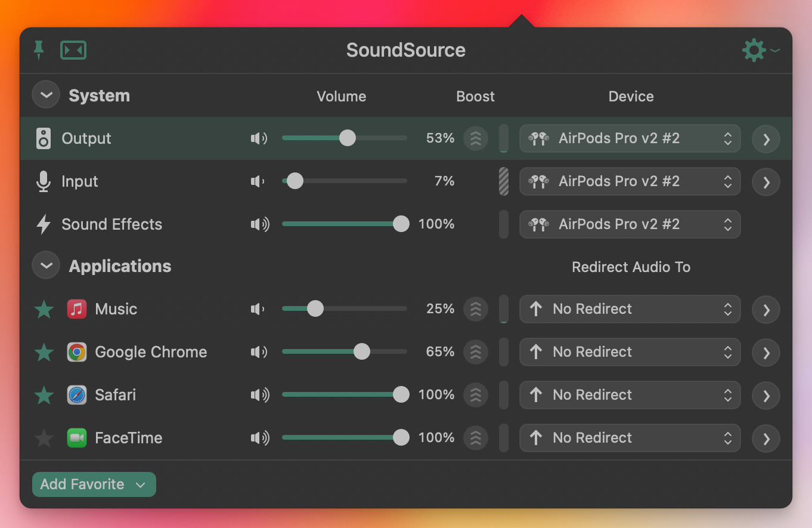Click the 53% Output volume value

point(440,138)
